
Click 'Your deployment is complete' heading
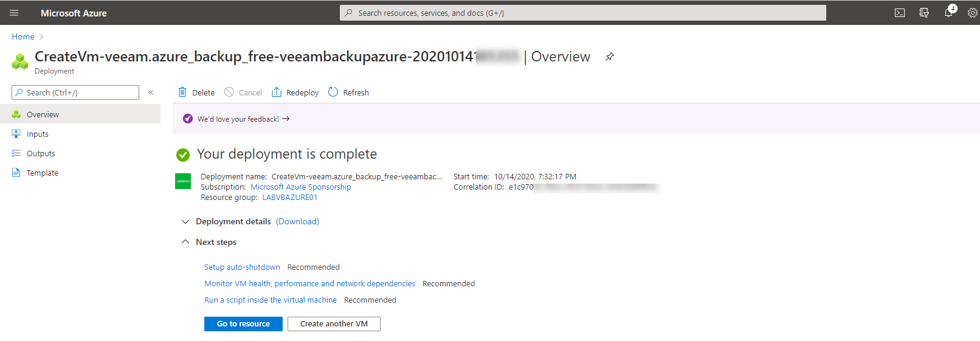click(x=287, y=154)
